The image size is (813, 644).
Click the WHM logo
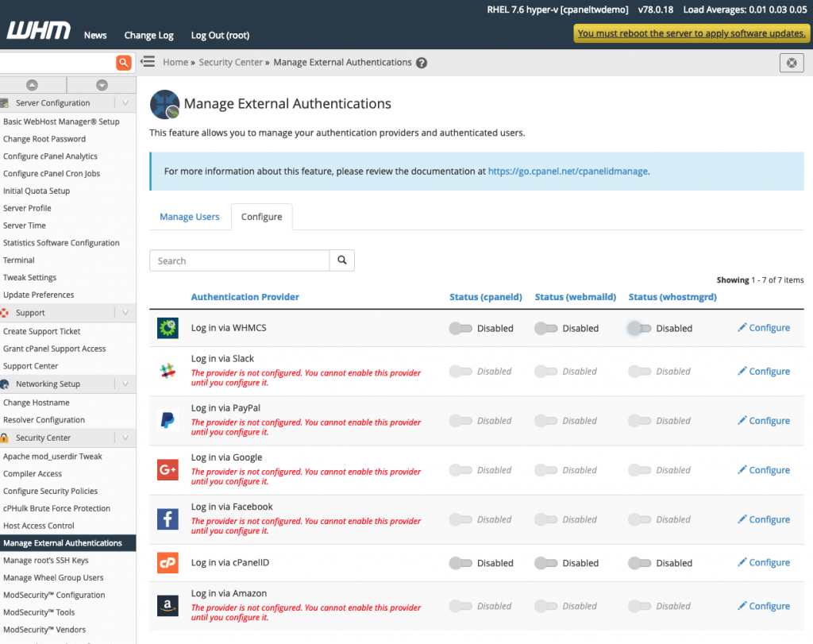(38, 31)
